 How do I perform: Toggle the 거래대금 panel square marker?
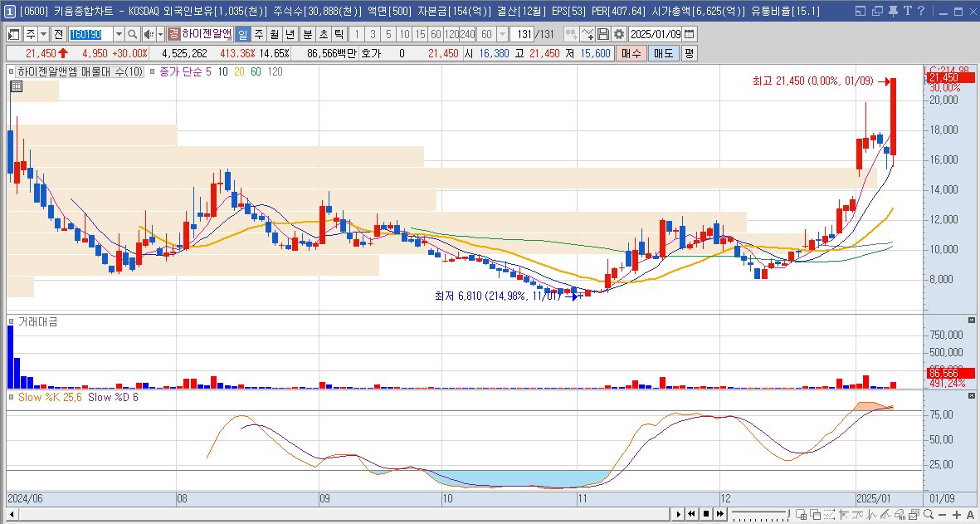(11, 321)
